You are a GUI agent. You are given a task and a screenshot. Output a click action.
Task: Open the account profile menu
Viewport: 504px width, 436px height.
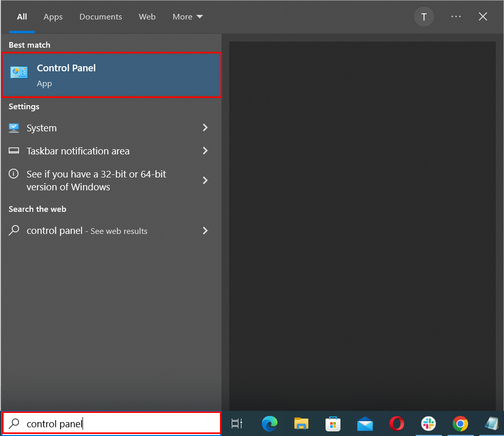[x=424, y=16]
